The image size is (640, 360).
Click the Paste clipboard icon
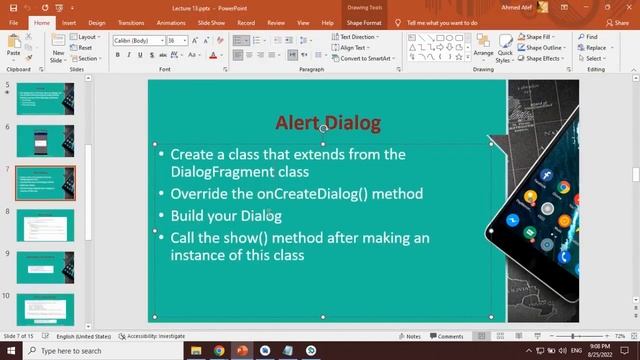pyautogui.click(x=13, y=41)
